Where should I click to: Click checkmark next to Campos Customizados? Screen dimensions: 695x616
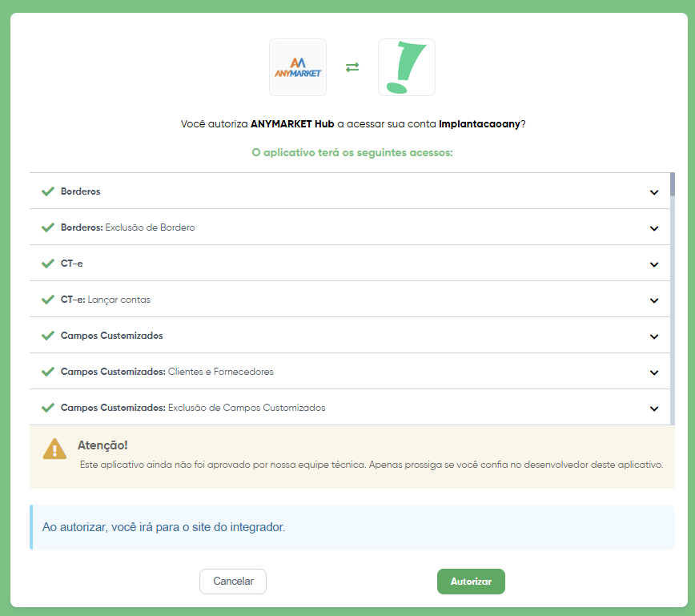coord(47,336)
